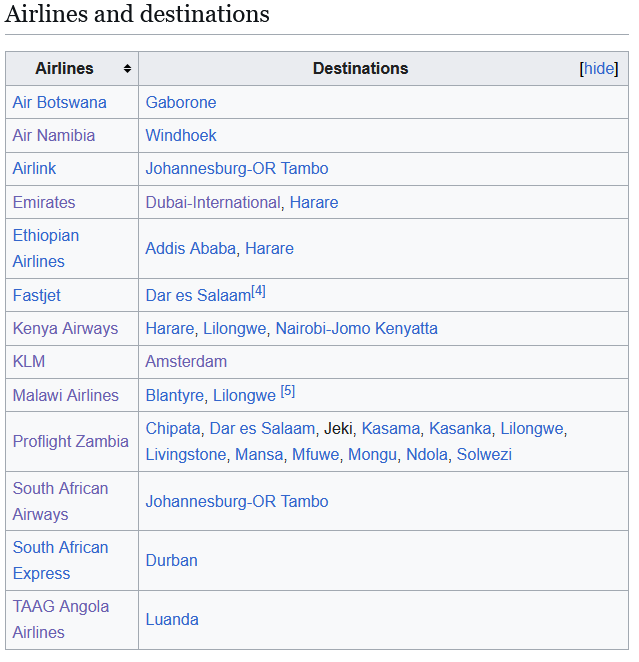Click the Luanda destination link

(172, 619)
